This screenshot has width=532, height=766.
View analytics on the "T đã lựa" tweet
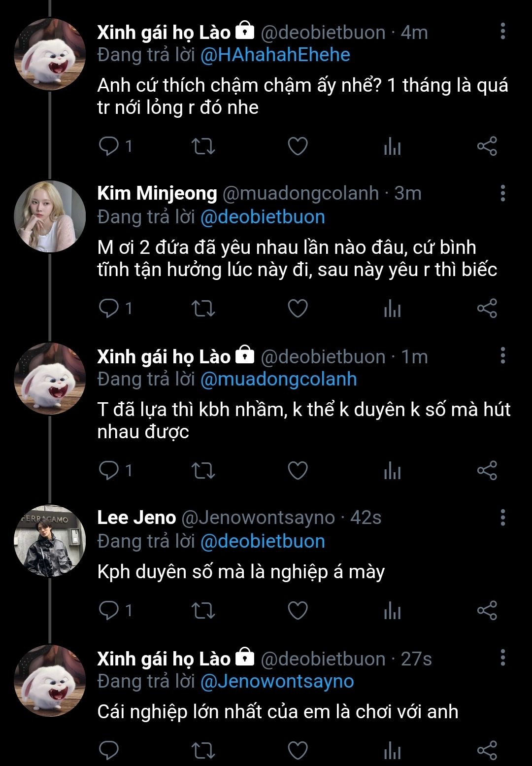pyautogui.click(x=392, y=471)
